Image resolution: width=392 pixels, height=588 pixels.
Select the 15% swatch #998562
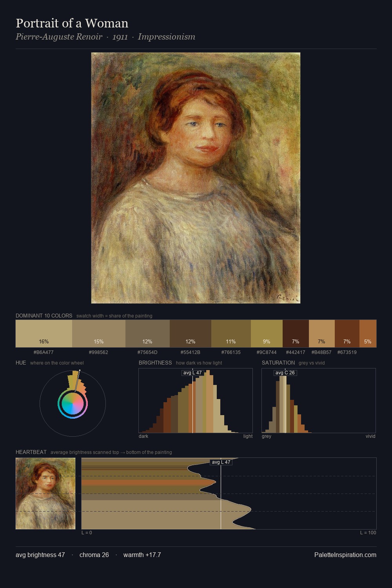coord(99,334)
